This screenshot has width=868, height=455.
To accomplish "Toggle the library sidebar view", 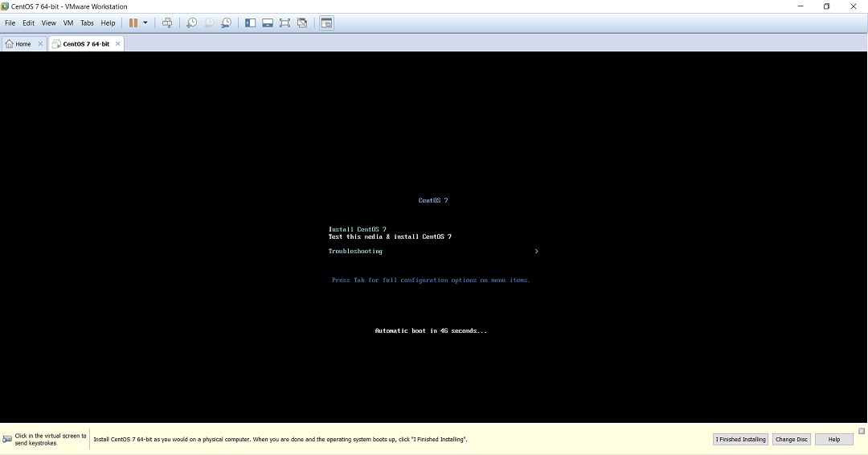I will click(x=250, y=23).
